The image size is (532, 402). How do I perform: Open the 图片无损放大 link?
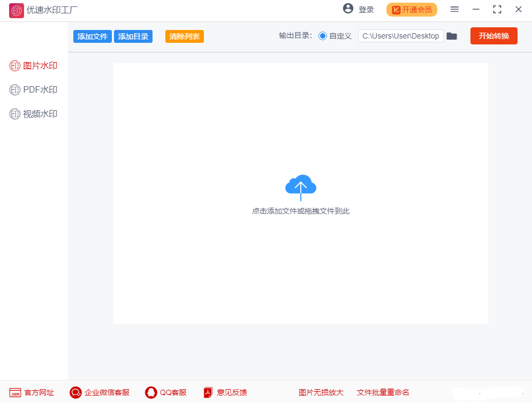coord(321,392)
